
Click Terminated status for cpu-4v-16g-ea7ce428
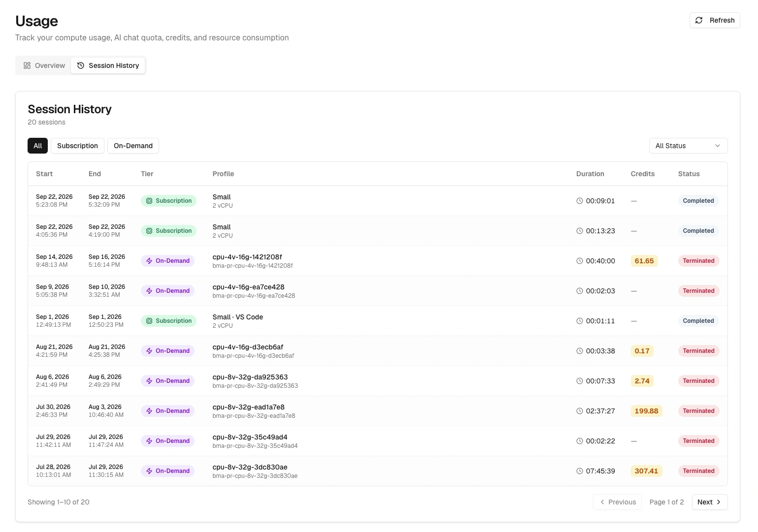pyautogui.click(x=698, y=291)
